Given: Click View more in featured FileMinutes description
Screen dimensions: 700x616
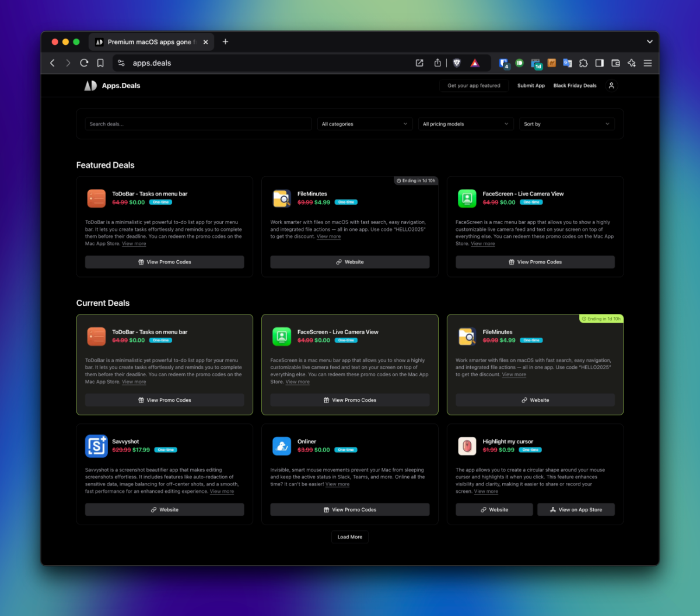Looking at the screenshot, I should (x=328, y=236).
